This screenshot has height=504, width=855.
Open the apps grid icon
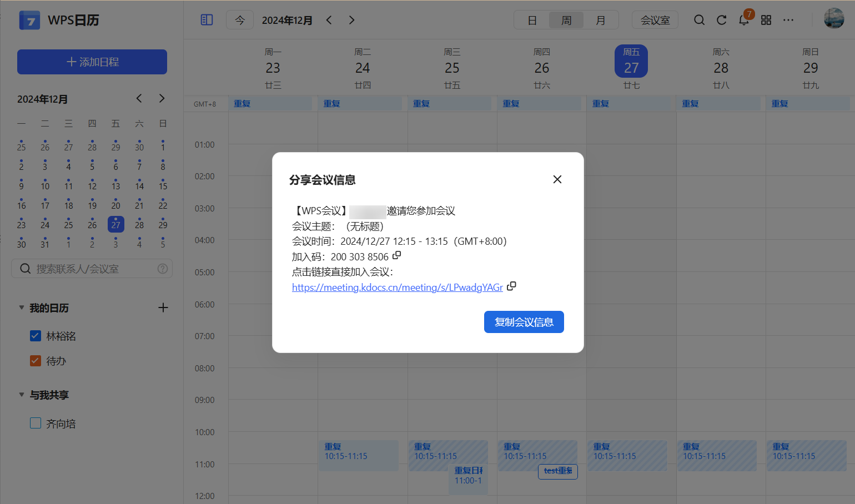(766, 20)
